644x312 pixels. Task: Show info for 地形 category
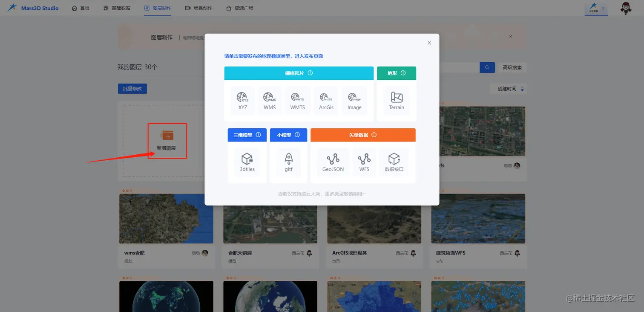point(403,73)
